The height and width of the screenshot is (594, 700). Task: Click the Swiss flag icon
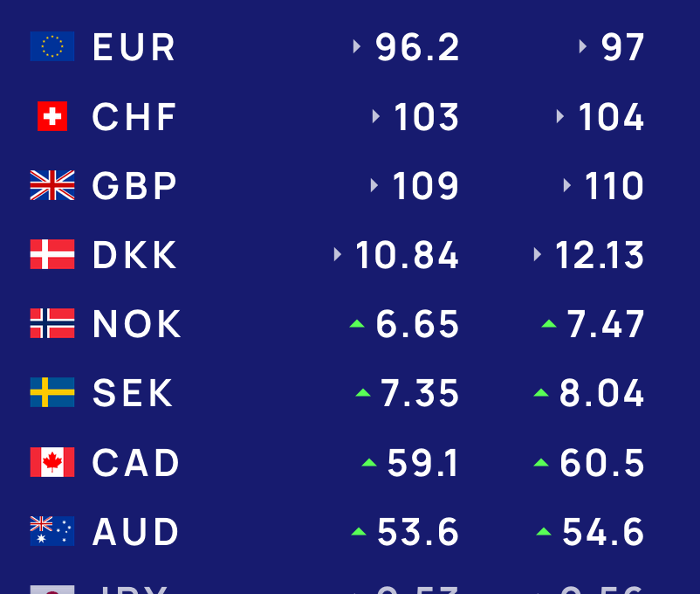point(52,116)
